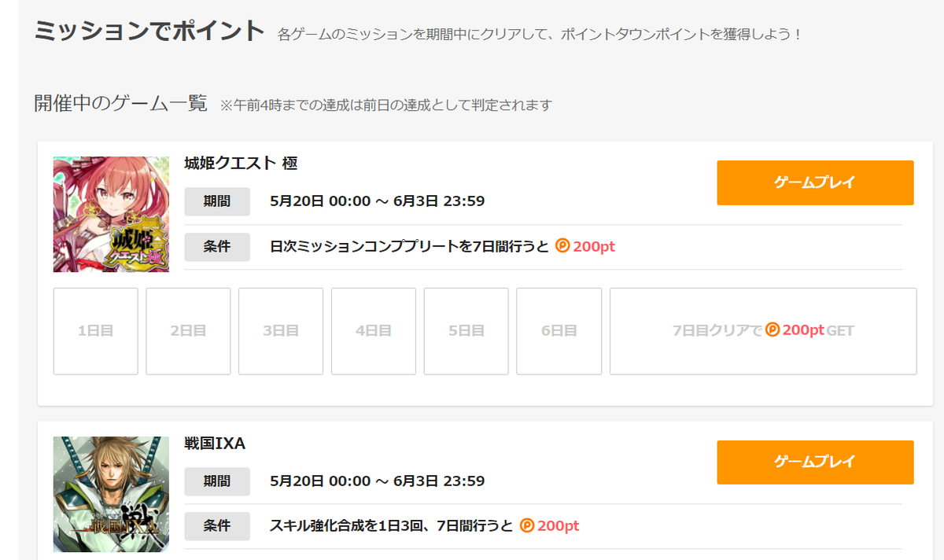Select the 1日目 stamp box
The height and width of the screenshot is (560, 944).
(94, 331)
